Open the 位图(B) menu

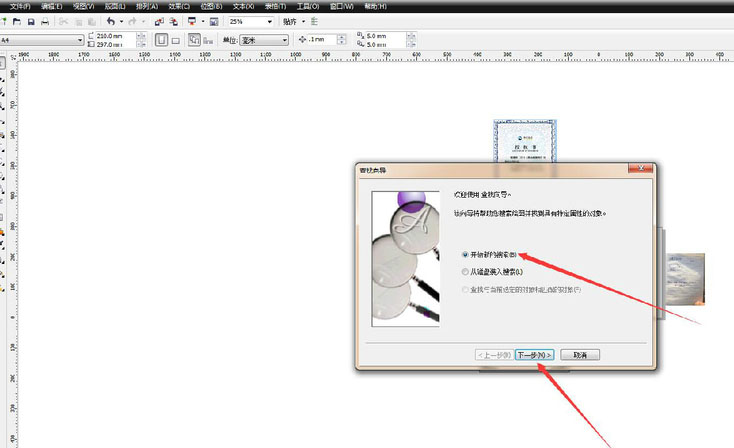point(211,7)
